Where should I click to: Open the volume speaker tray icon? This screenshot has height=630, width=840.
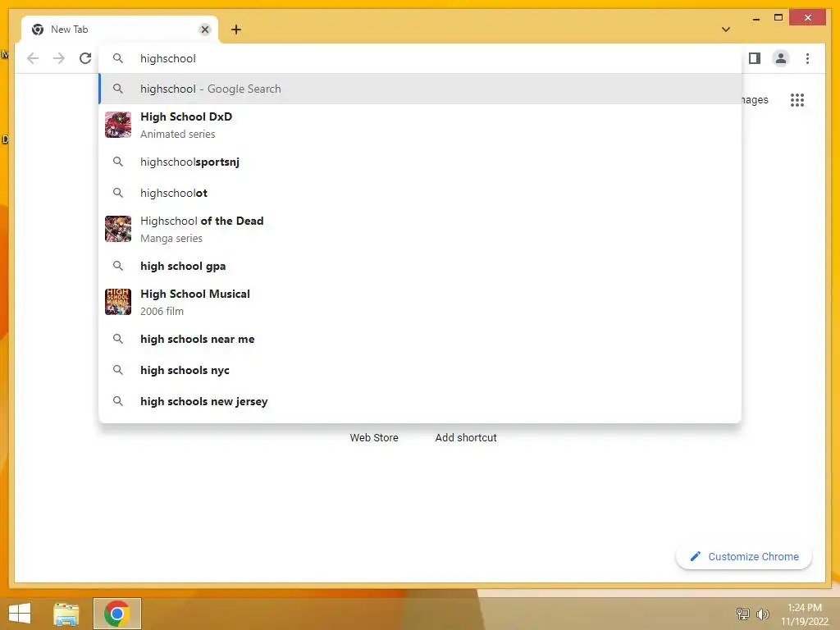click(x=762, y=614)
